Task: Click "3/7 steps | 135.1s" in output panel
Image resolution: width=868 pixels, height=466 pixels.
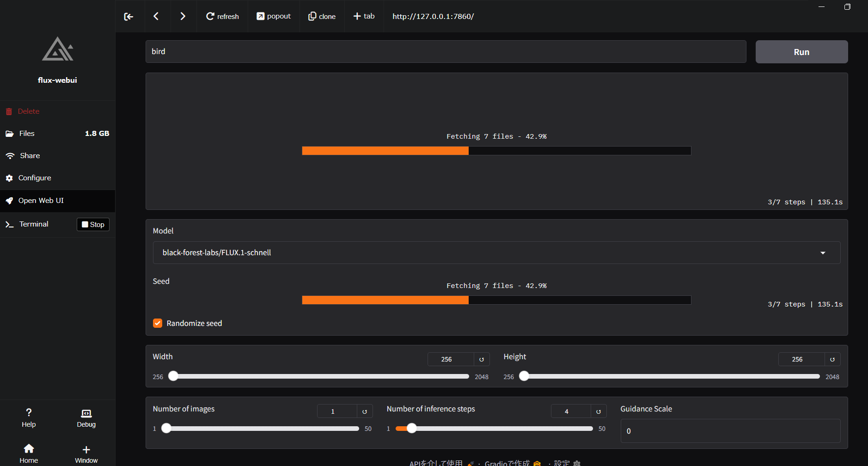Action: click(805, 202)
